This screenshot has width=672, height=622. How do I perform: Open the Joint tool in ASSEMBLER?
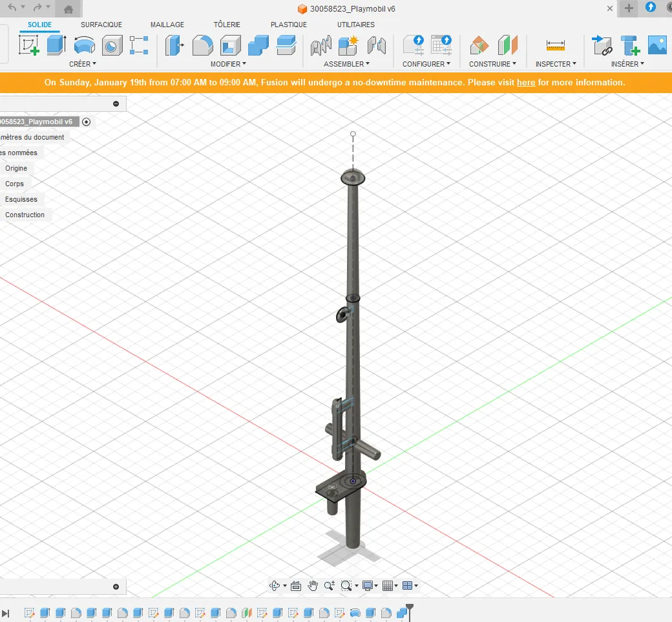(x=321, y=45)
